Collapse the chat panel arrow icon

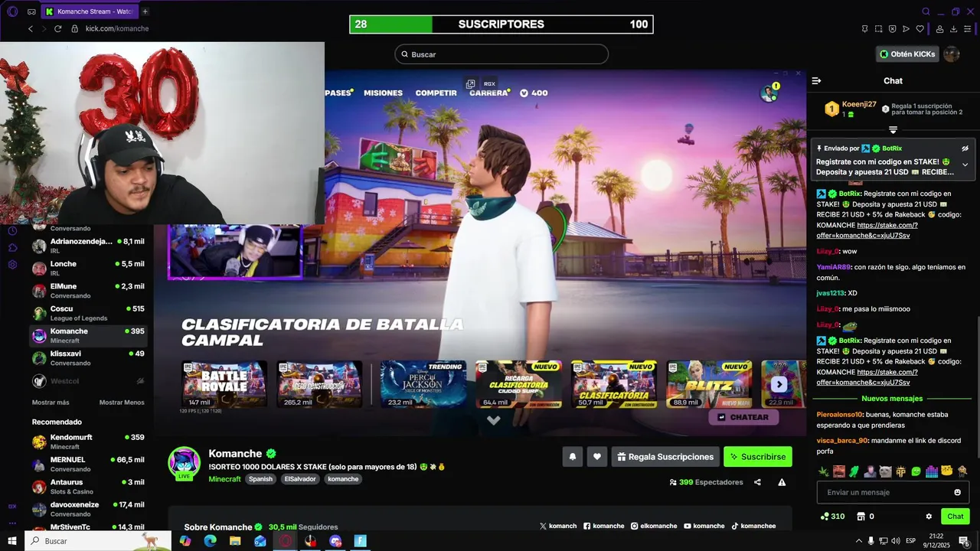coord(817,81)
